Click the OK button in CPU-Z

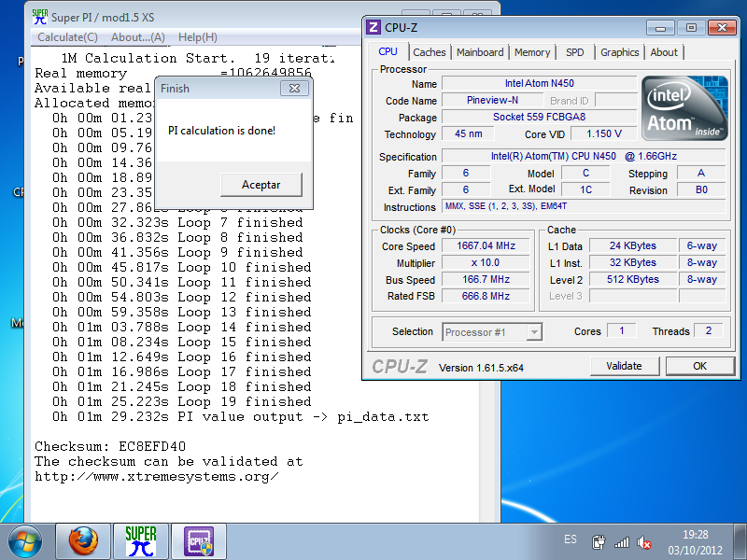pos(699,366)
